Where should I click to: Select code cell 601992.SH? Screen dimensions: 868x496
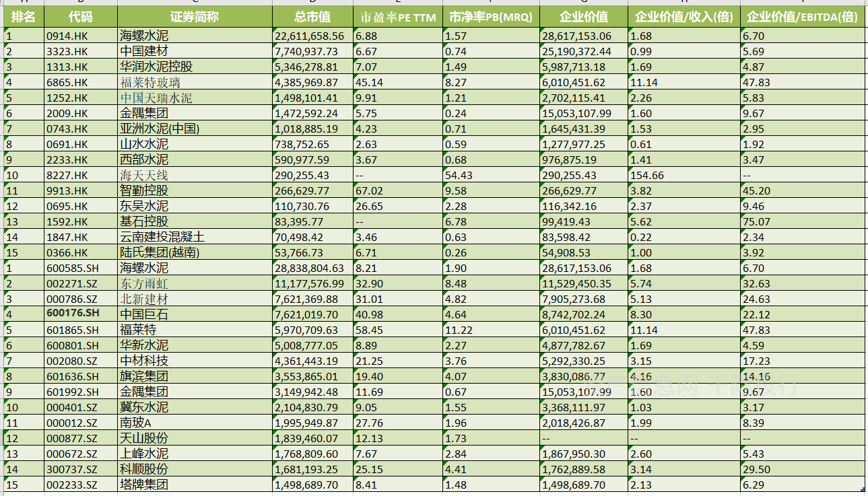coord(81,392)
